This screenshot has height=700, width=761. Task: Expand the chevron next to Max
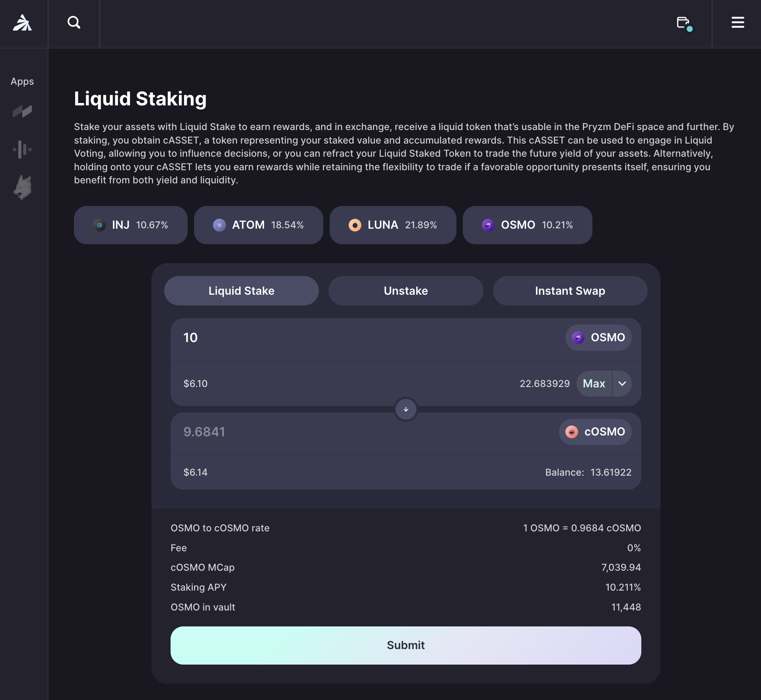tap(622, 384)
